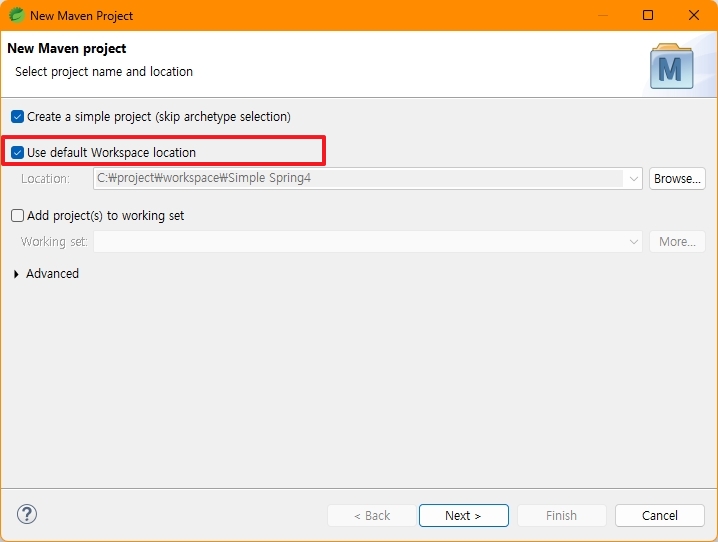
Task: Click the Spring leaf title bar icon
Action: 16,15
